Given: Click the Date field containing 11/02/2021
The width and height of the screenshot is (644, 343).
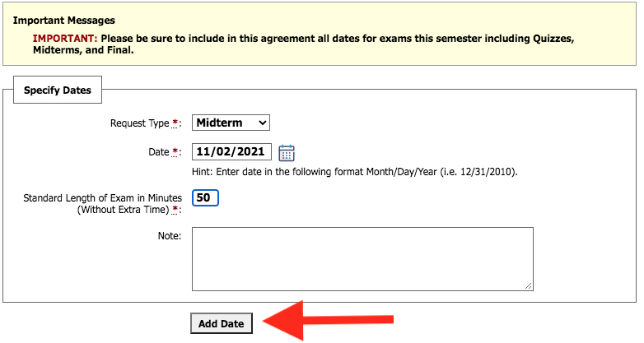Looking at the screenshot, I should tap(231, 152).
